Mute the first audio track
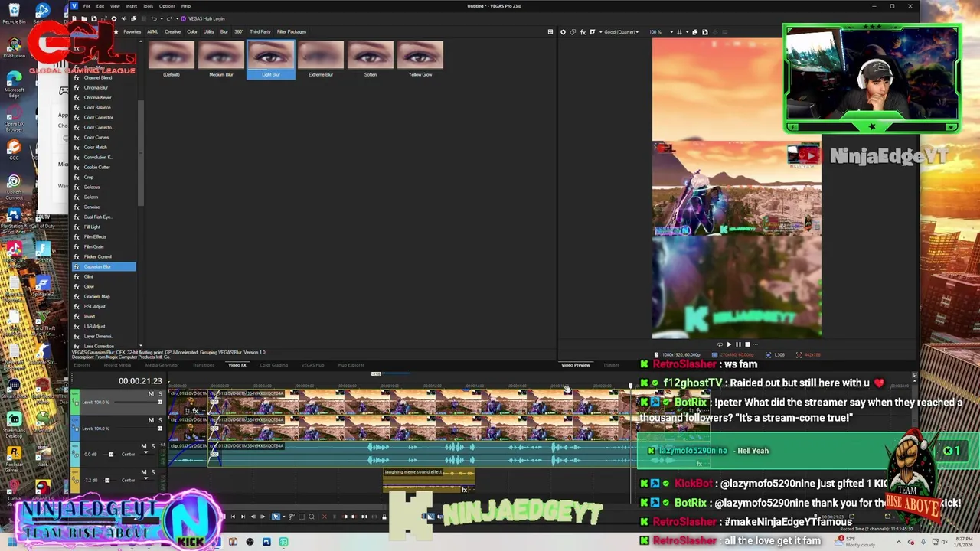This screenshot has height=551, width=980. tap(144, 446)
